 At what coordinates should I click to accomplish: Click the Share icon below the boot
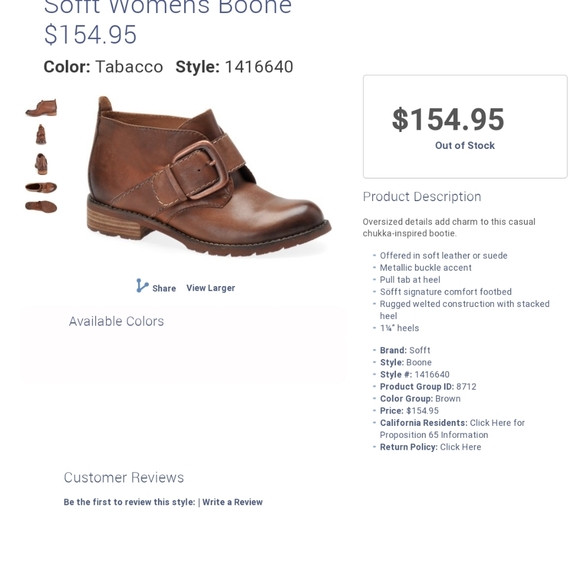pyautogui.click(x=142, y=286)
